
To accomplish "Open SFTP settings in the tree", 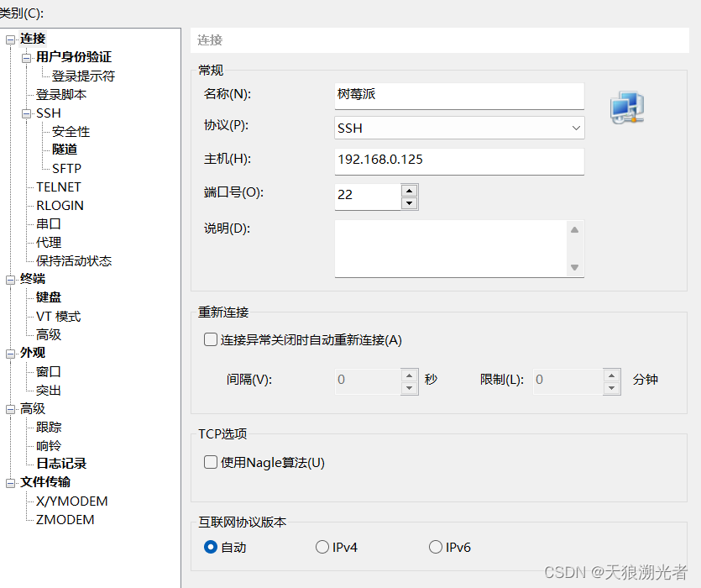I will [66, 168].
